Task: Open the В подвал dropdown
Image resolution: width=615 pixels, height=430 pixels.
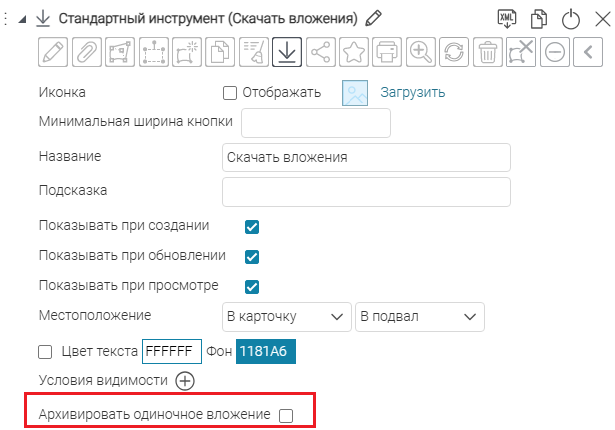Action: point(420,317)
